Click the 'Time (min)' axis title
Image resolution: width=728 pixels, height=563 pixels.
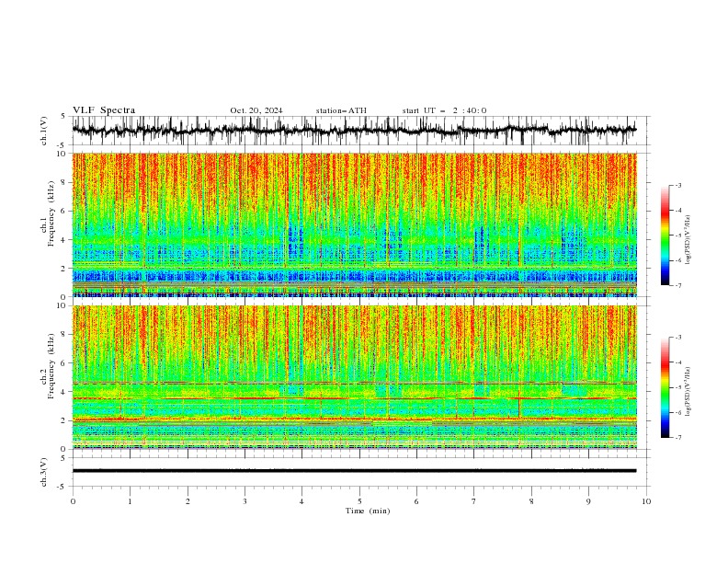click(x=368, y=511)
